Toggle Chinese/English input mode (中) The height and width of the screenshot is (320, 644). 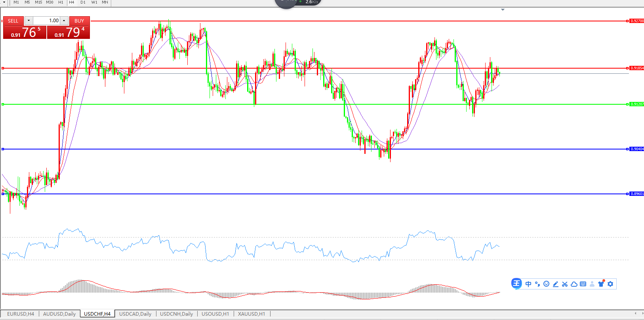tap(528, 284)
